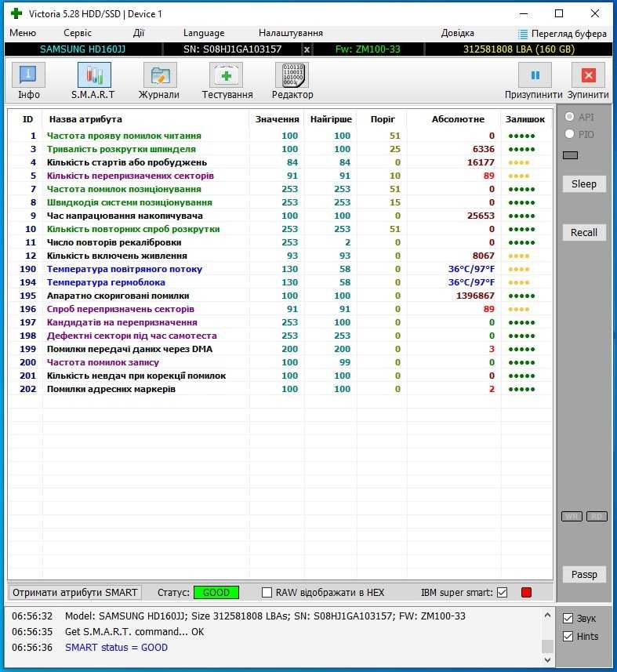The width and height of the screenshot is (617, 672).
Task: Click log line Get S.M.A.R.T. command... OK
Action: pyautogui.click(x=135, y=632)
